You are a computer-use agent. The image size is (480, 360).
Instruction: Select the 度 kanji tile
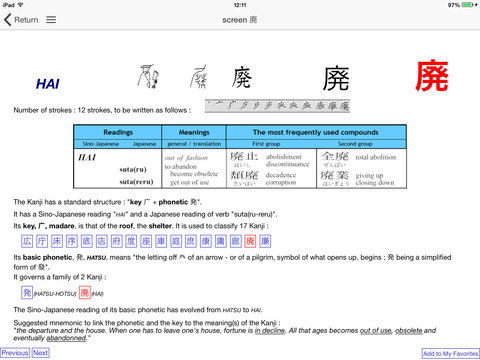(131, 241)
